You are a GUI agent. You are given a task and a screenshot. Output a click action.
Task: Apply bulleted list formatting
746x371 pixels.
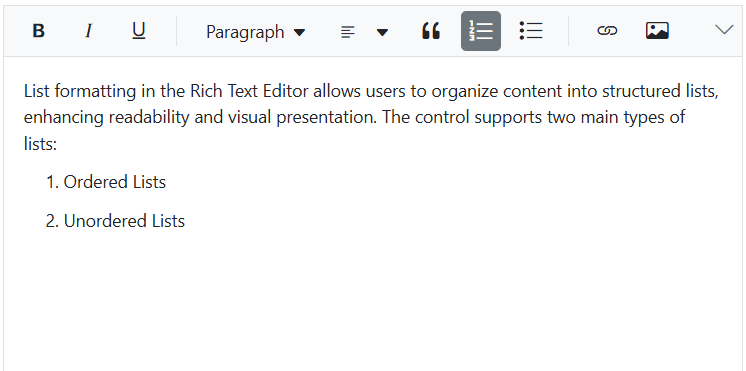point(531,31)
